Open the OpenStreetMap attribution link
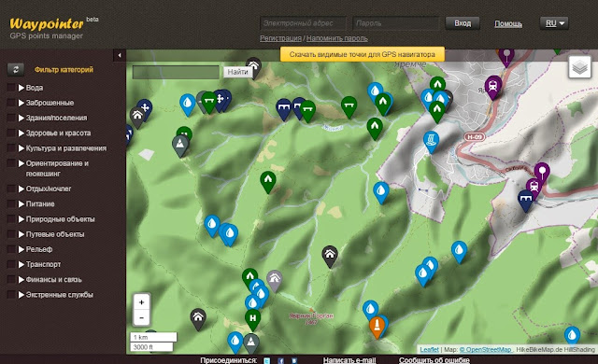 pyautogui.click(x=486, y=349)
